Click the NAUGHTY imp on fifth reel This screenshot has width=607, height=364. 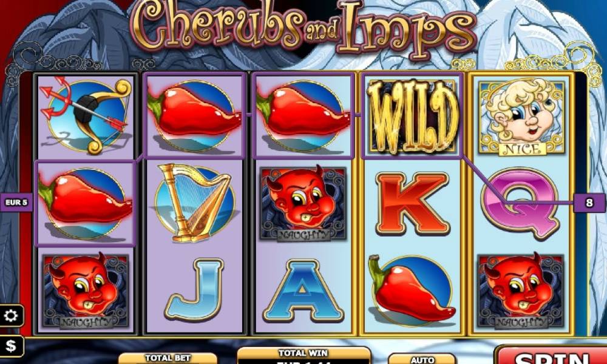tap(521, 291)
